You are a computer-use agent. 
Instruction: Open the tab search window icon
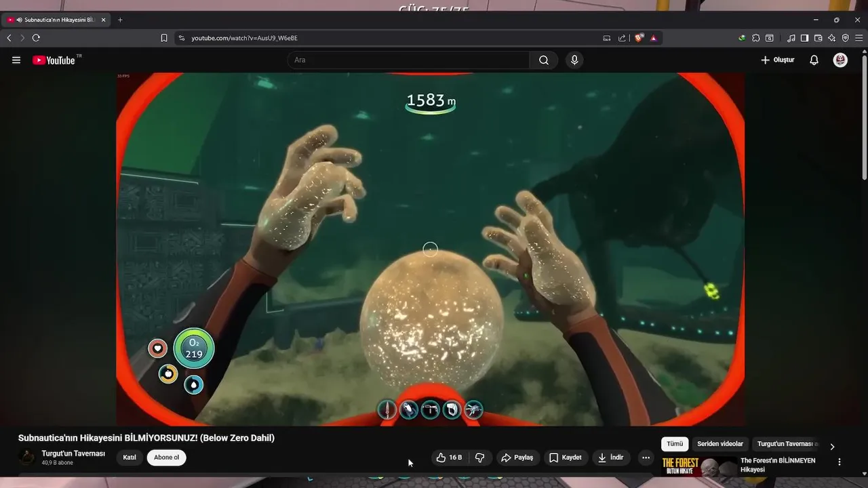pyautogui.click(x=770, y=38)
